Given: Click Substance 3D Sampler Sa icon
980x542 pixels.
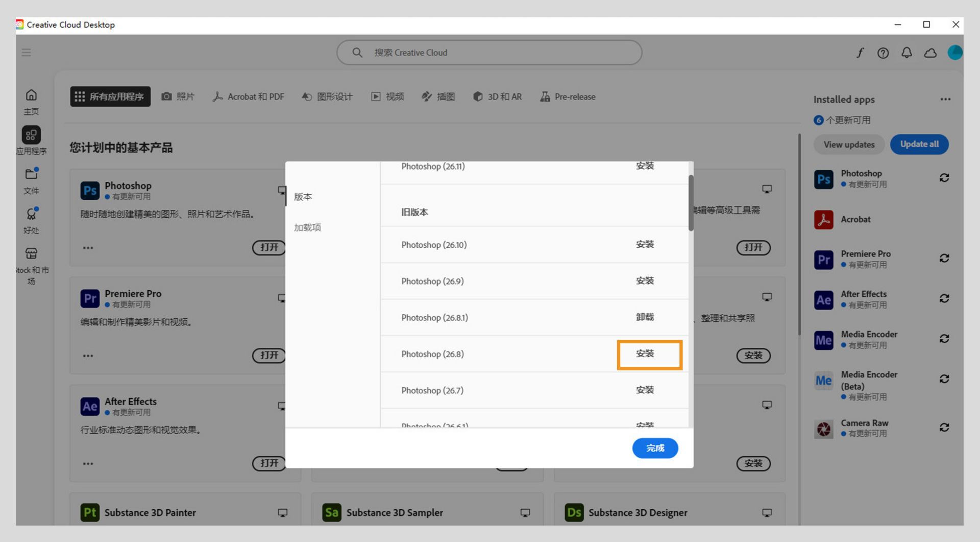Looking at the screenshot, I should [332, 512].
